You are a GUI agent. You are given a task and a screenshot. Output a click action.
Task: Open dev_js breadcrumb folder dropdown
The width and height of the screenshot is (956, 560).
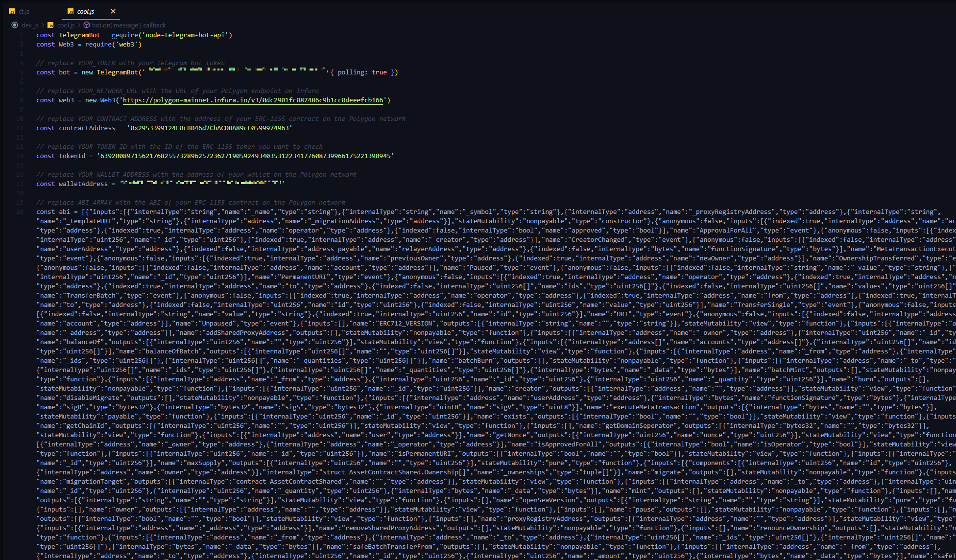tap(30, 25)
